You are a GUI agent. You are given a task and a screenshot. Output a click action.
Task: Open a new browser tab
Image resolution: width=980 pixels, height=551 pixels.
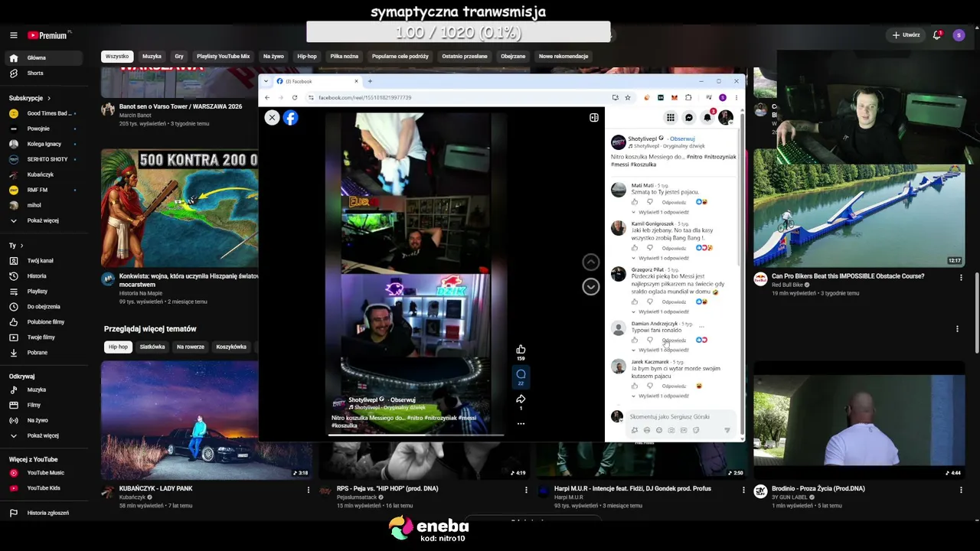click(x=370, y=81)
